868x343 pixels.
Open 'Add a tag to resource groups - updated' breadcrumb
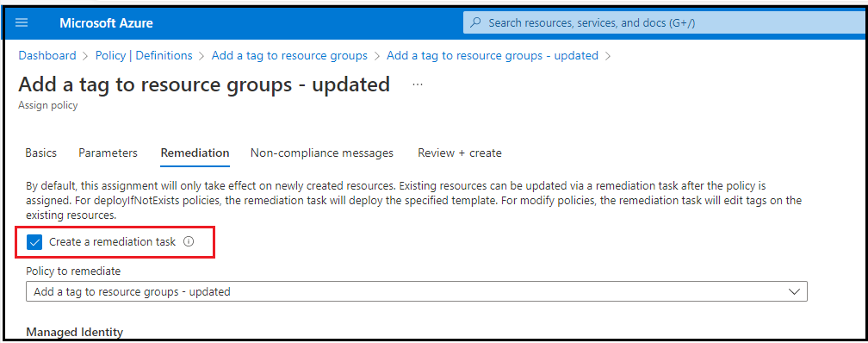coord(493,55)
